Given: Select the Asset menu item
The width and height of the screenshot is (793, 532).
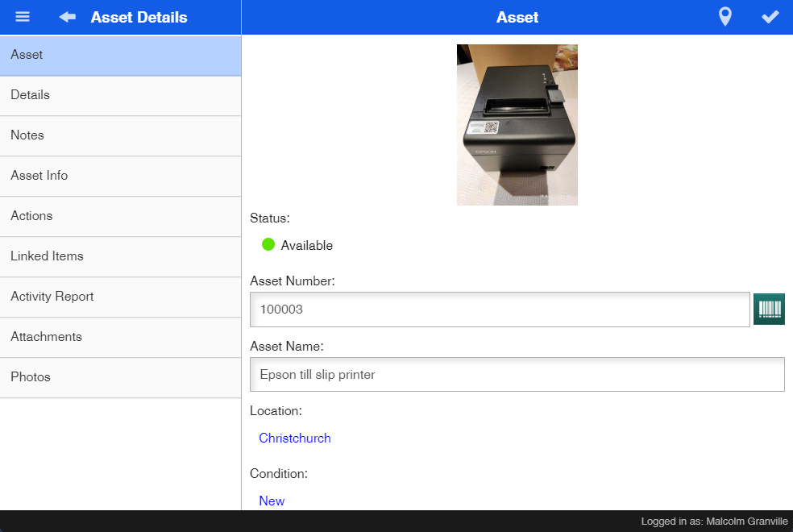Looking at the screenshot, I should click(x=120, y=56).
